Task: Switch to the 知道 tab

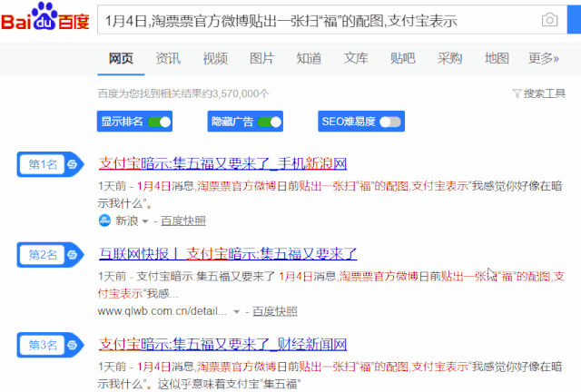Action: (x=309, y=58)
